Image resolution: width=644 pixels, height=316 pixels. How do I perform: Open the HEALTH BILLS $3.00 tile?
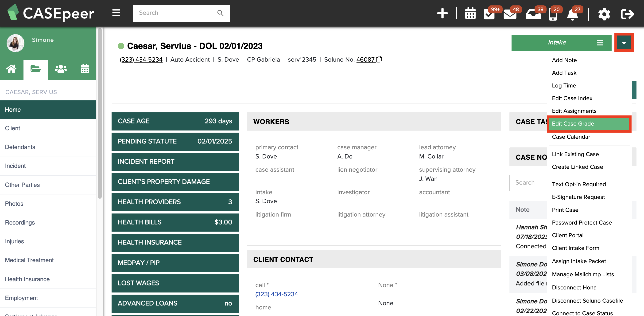[x=175, y=222]
